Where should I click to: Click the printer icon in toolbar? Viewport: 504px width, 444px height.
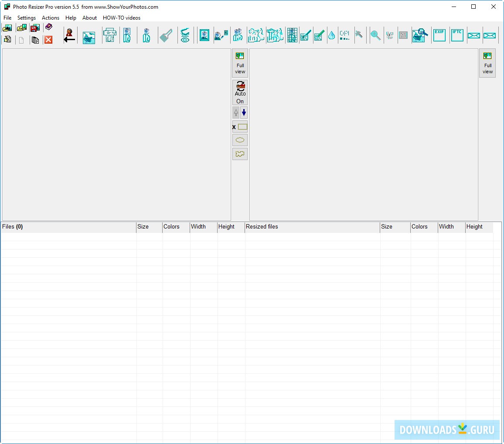[109, 35]
